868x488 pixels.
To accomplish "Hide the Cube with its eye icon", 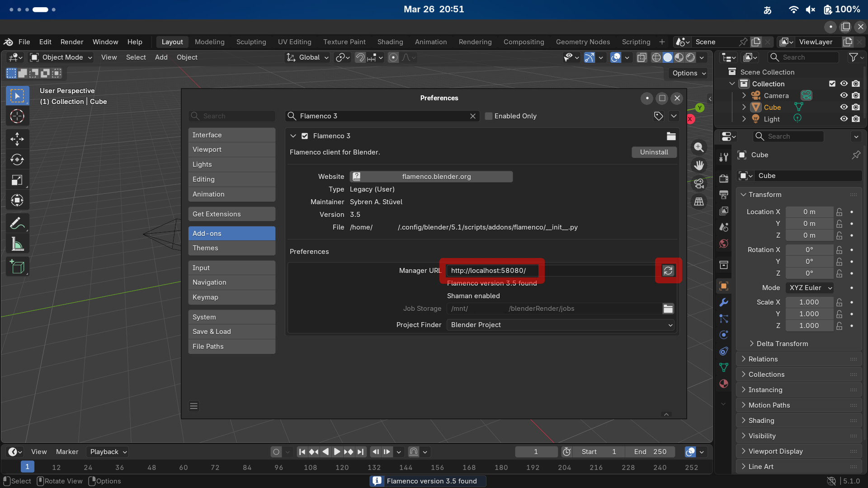I will tap(844, 107).
